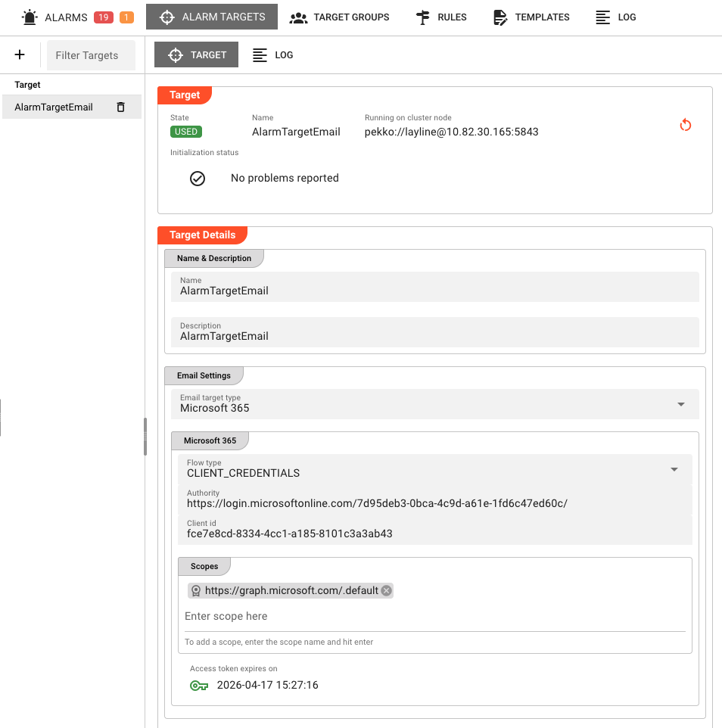Click the Target column header in sidebar
The height and width of the screenshot is (728, 722).
[x=27, y=85]
